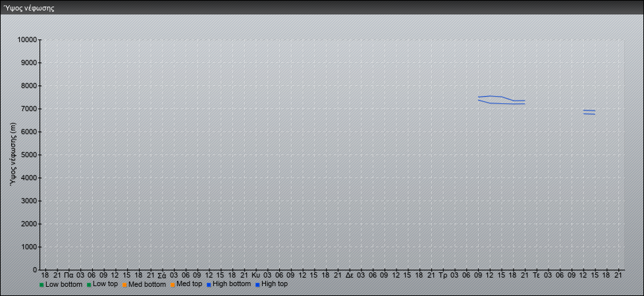Click the 'Δε' day label on x-axis
Viewport: 644px width, 296px height.
pos(349,275)
